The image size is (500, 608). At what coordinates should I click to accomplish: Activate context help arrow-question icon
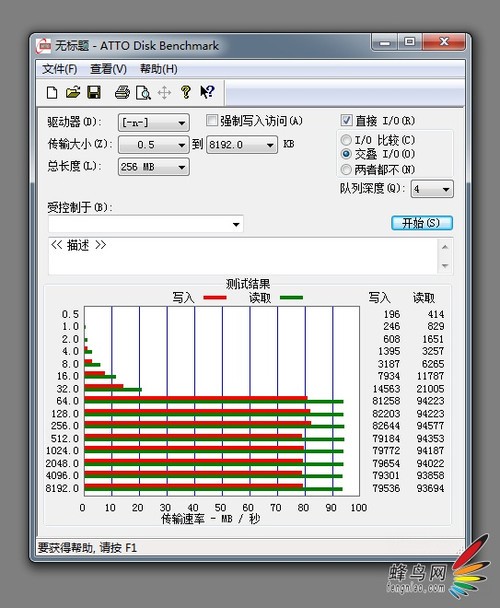pos(207,92)
